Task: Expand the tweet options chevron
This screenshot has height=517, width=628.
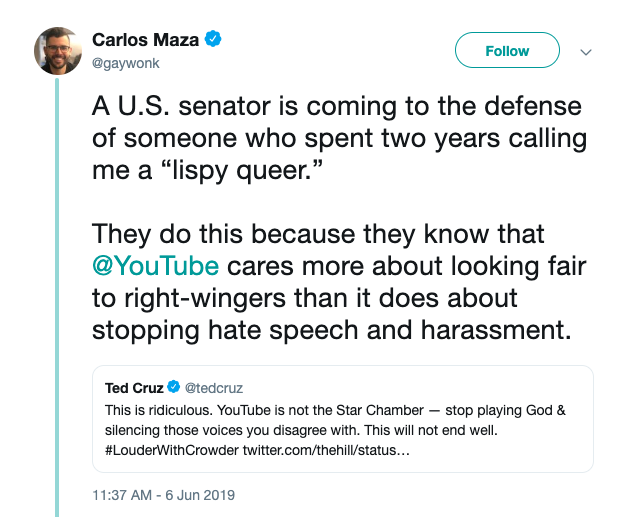Action: click(586, 51)
